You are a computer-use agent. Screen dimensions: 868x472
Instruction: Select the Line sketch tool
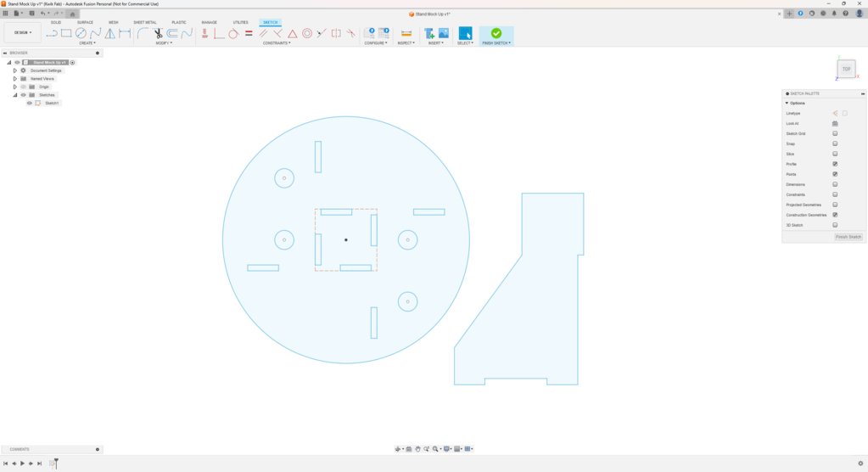[x=52, y=33]
